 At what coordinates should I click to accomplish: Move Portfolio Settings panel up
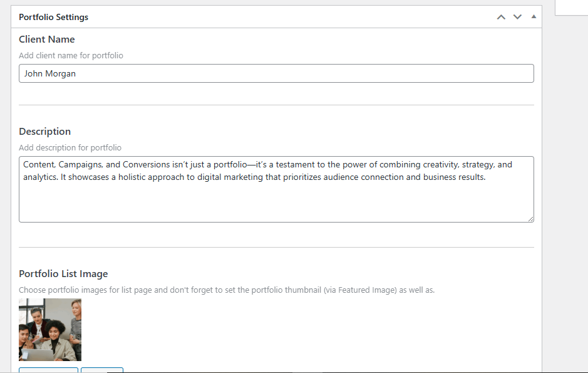(501, 17)
